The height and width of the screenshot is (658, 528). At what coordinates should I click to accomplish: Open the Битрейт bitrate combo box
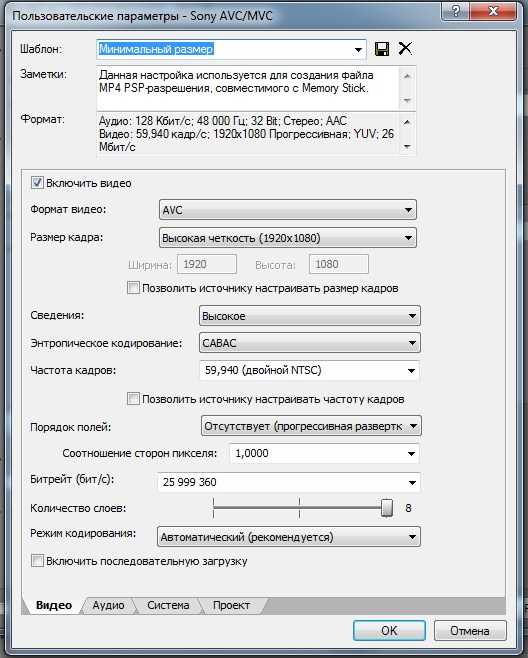click(x=289, y=482)
